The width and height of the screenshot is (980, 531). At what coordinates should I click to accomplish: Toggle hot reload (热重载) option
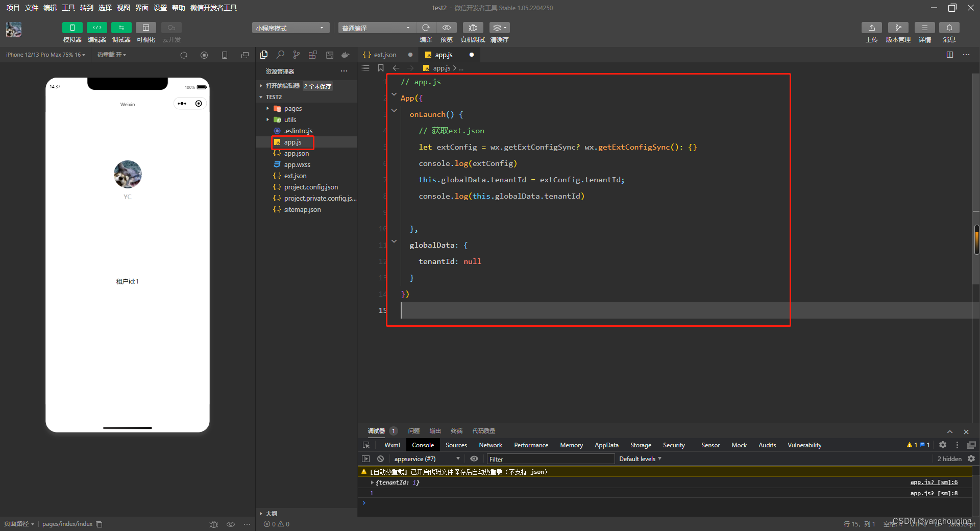pos(111,55)
